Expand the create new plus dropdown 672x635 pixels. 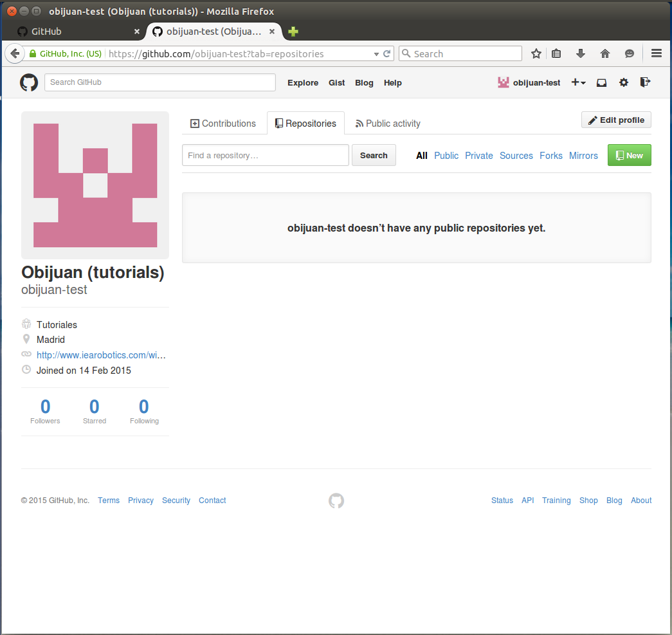click(578, 82)
